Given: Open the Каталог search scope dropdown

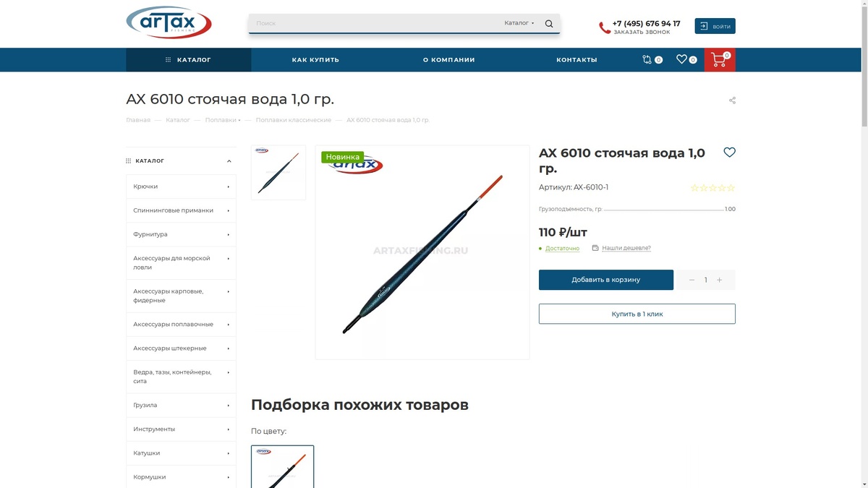Looking at the screenshot, I should pos(519,23).
